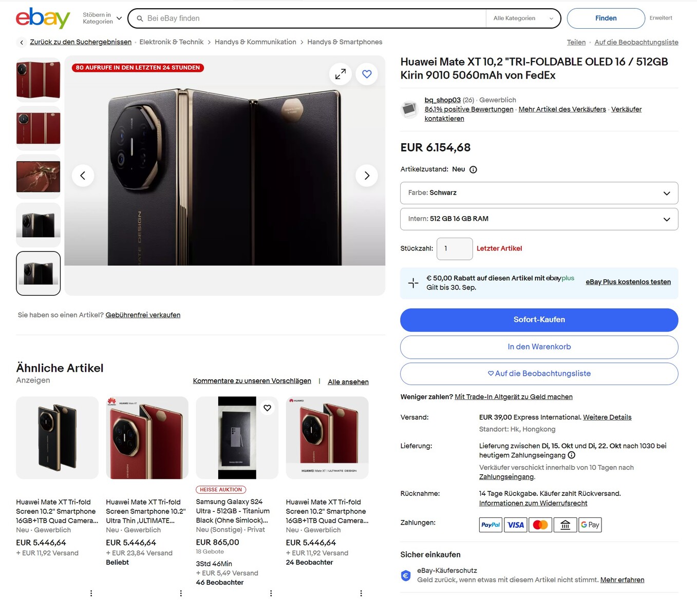697x616 pixels.
Task: Show the previous product image
Action: pyautogui.click(x=83, y=176)
